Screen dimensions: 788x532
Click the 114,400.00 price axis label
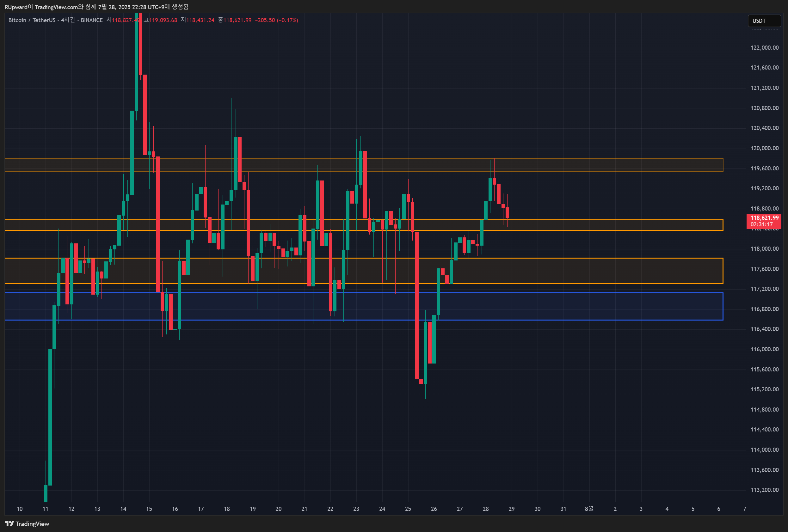(764, 430)
